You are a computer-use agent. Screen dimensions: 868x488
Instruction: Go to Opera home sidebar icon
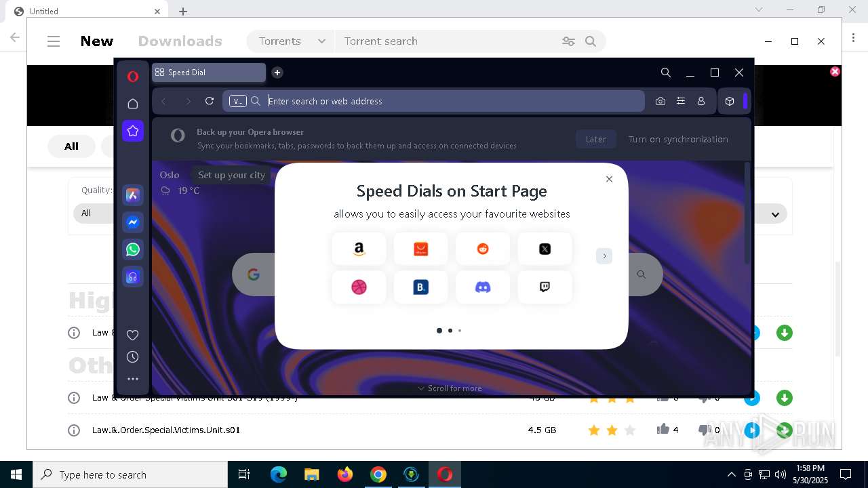[133, 104]
